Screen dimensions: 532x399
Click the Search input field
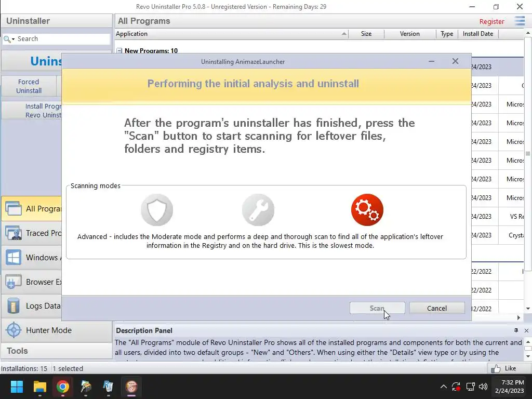[x=63, y=38]
